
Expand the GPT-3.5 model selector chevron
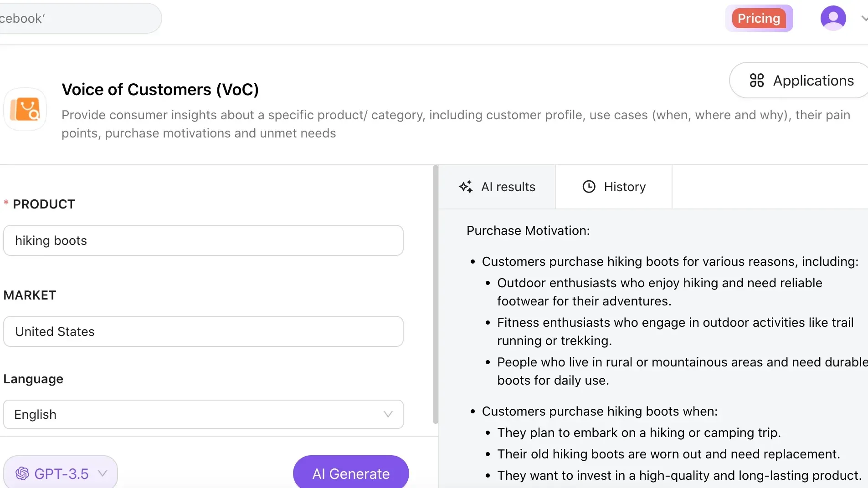(103, 473)
